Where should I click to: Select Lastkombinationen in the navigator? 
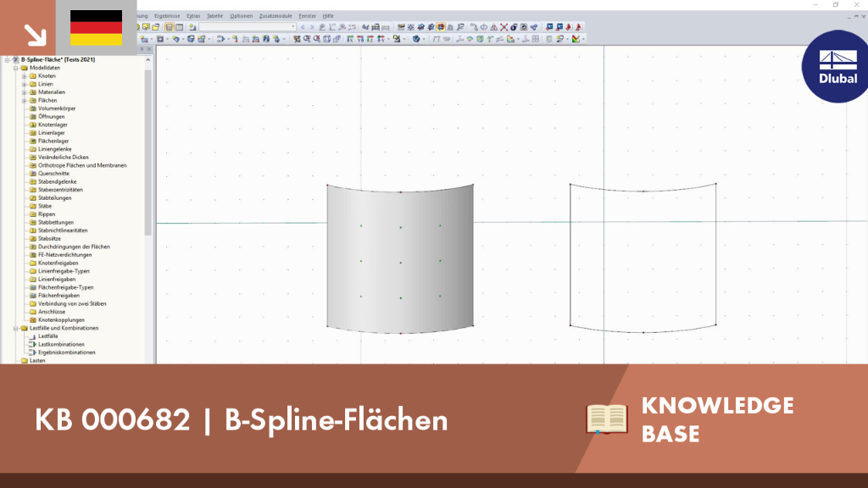pos(61,344)
